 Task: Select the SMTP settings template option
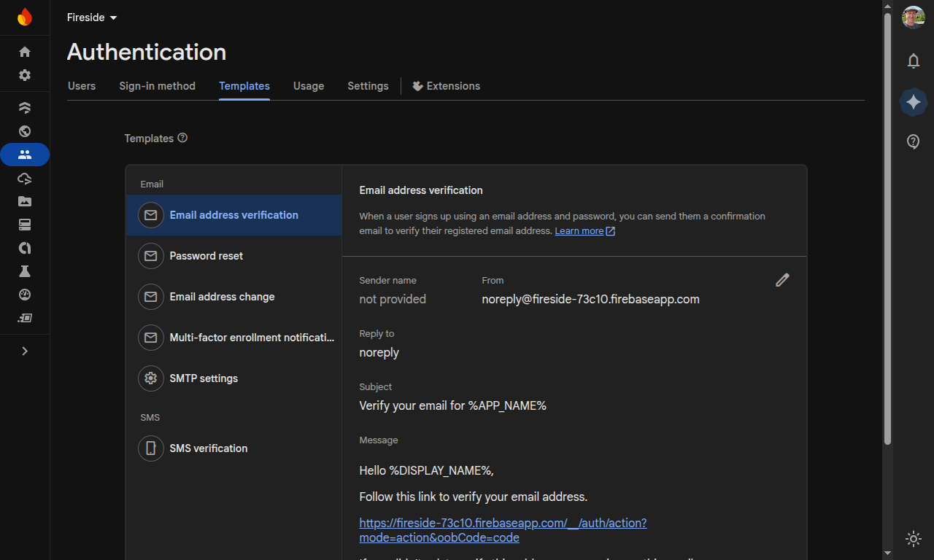(203, 378)
